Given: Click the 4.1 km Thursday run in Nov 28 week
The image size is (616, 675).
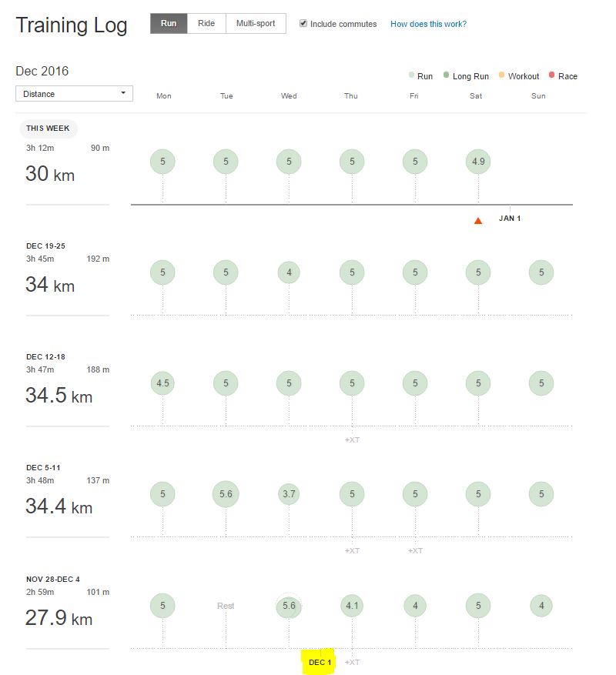Looking at the screenshot, I should [351, 606].
